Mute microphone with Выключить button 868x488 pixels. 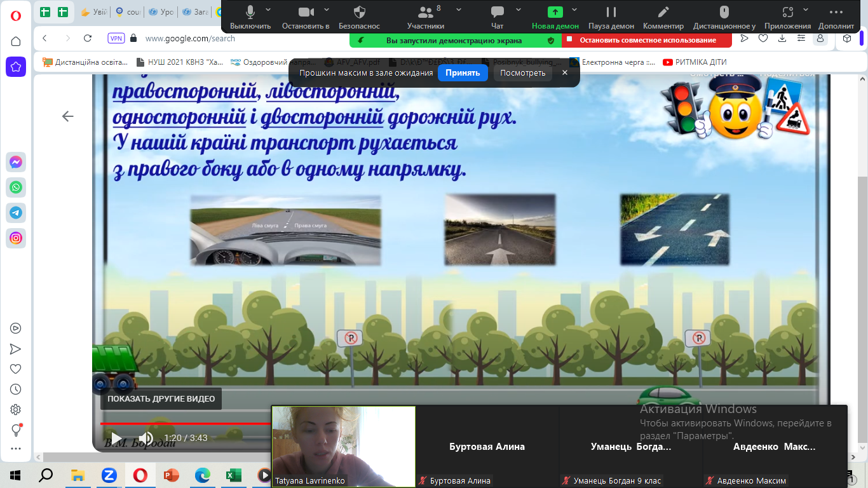tap(250, 17)
